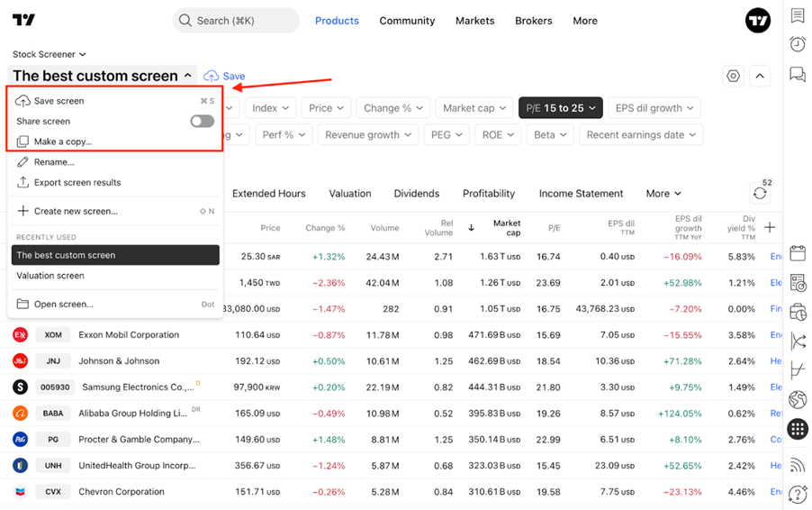Click the sort arrow beside Market cap
This screenshot has width=812, height=510.
pos(471,228)
